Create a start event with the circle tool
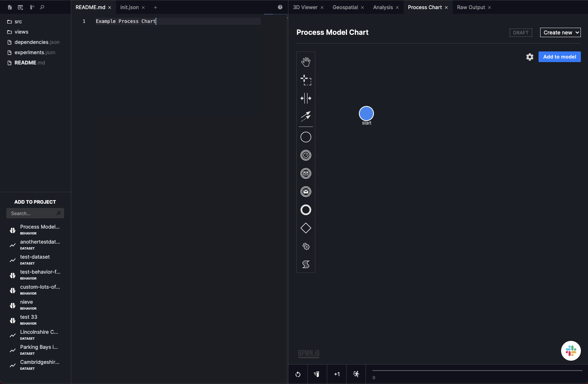This screenshot has width=588, height=384. [x=306, y=137]
